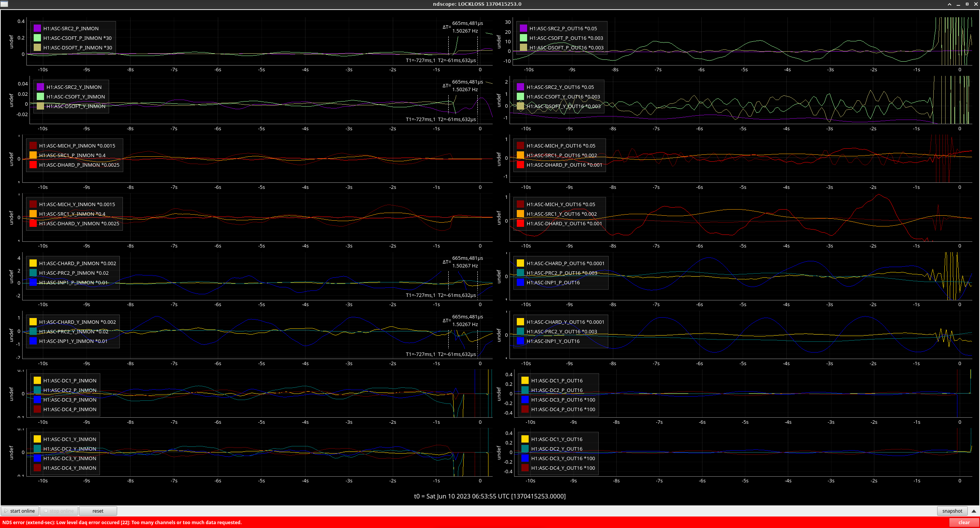Image resolution: width=980 pixels, height=528 pixels.
Task: Click the shade window up-chevron in title bar
Action: pyautogui.click(x=949, y=4)
